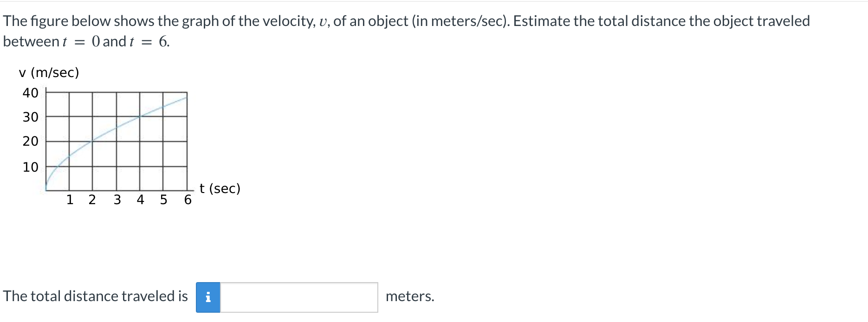This screenshot has width=868, height=322.
Task: Click the 'meters.' unit text after the input
Action: click(410, 296)
